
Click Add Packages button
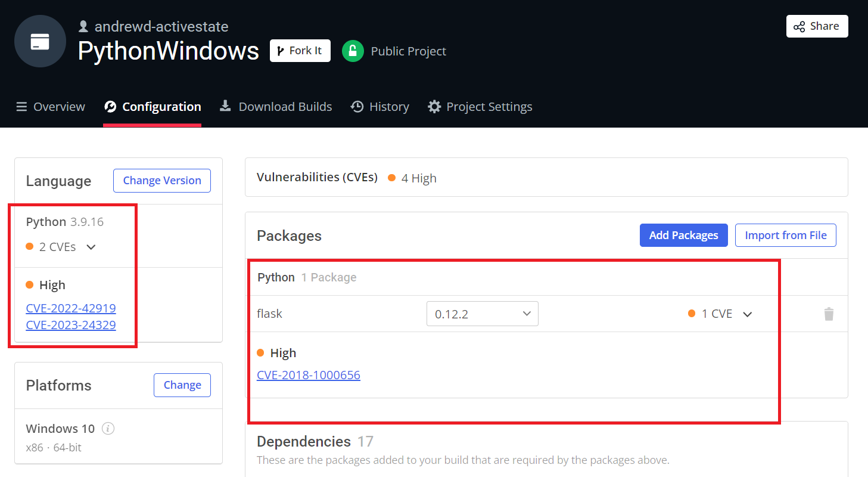click(x=683, y=236)
